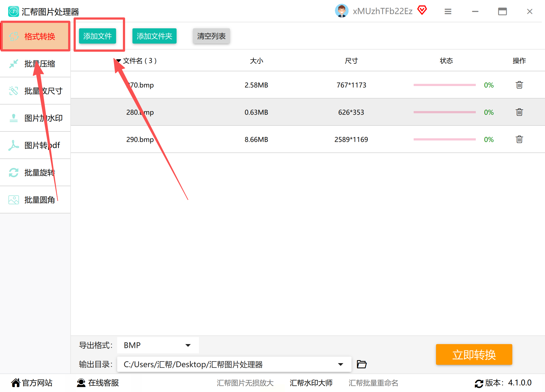Image resolution: width=545 pixels, height=392 pixels.
Task: Click the 添加文件夹 button
Action: pyautogui.click(x=154, y=36)
